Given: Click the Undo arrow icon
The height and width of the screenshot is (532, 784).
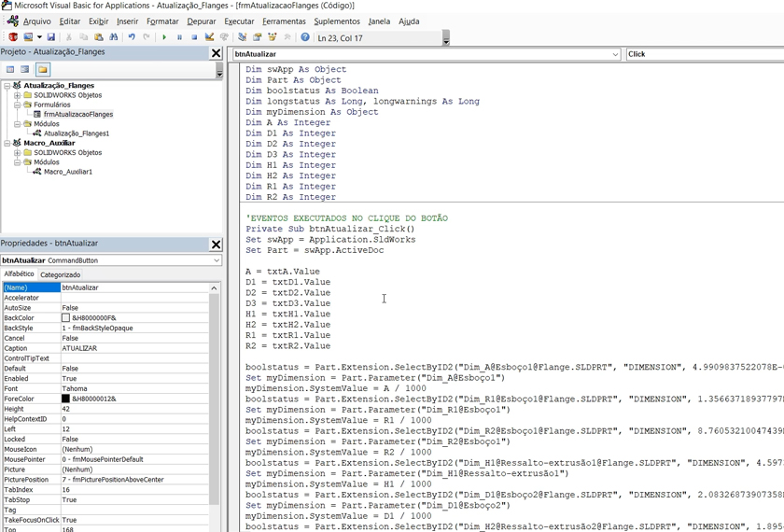Looking at the screenshot, I should (132, 37).
